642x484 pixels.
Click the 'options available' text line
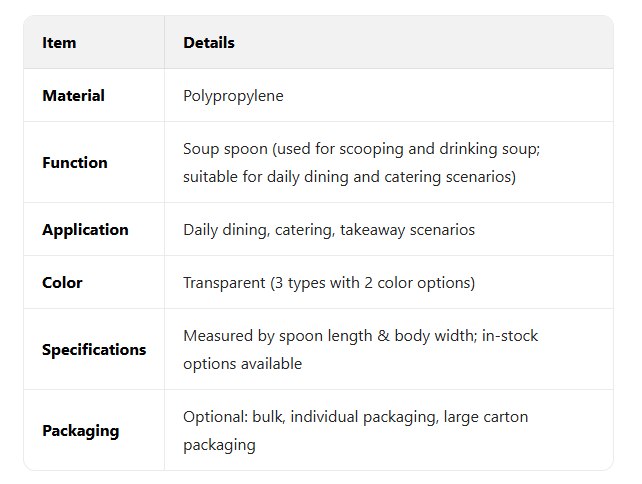pos(242,364)
